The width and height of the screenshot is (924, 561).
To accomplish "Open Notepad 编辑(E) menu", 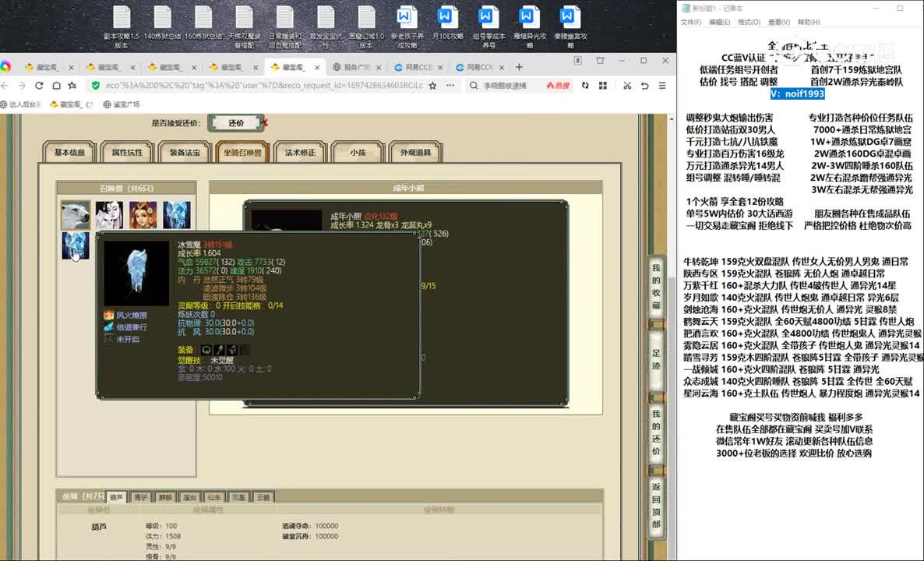I will [x=719, y=22].
